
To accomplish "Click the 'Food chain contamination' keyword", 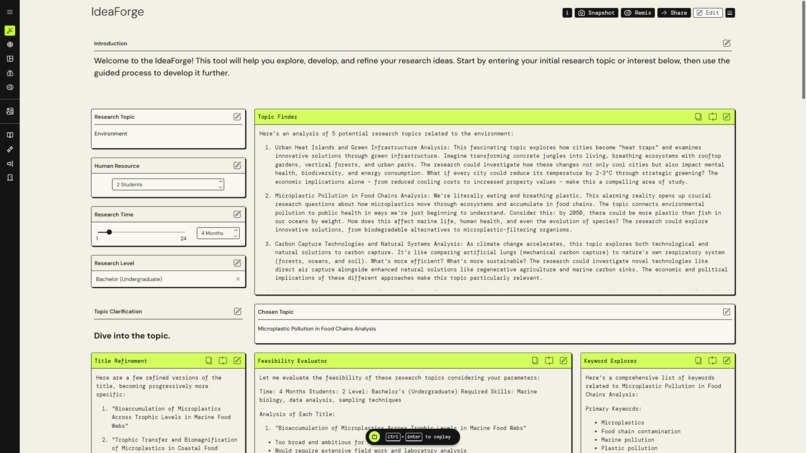I will pyautogui.click(x=640, y=431).
